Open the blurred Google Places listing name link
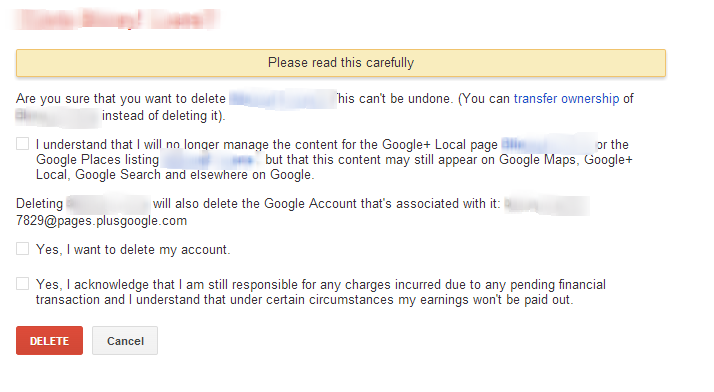The height and width of the screenshot is (392, 714). (212, 160)
